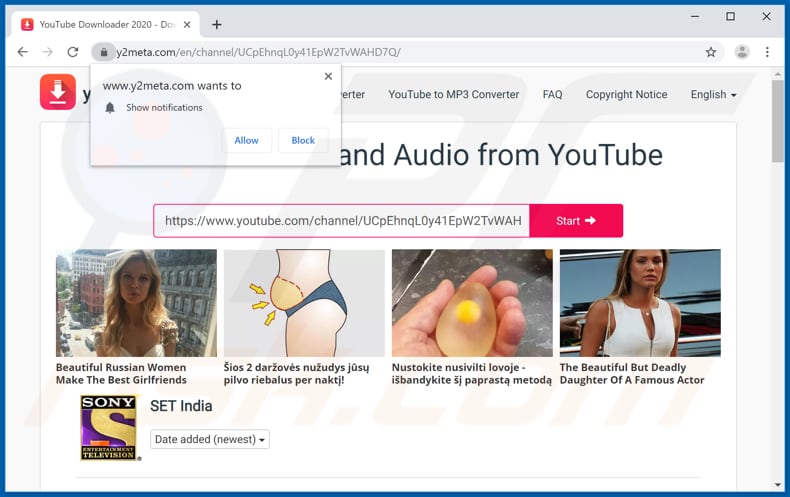Viewport: 790px width, 497px height.
Task: Select the YouTube Downloader 2020 tab
Action: pos(106,24)
